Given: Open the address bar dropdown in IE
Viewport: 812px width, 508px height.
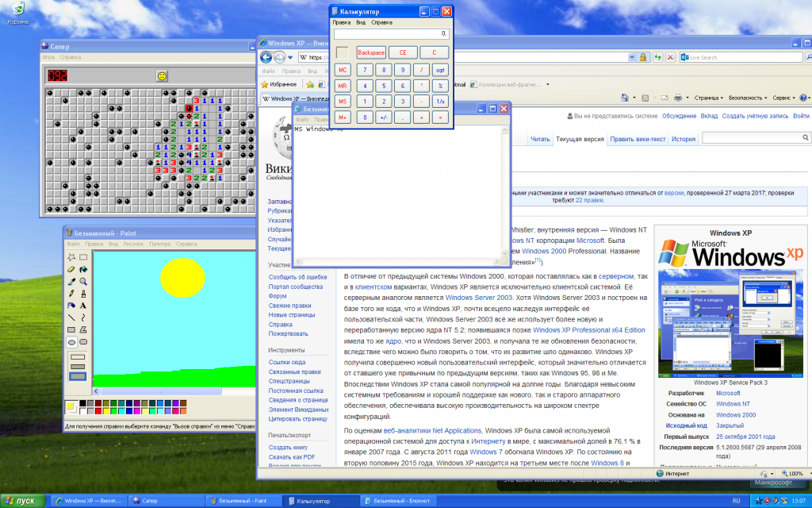Looking at the screenshot, I should (x=632, y=57).
